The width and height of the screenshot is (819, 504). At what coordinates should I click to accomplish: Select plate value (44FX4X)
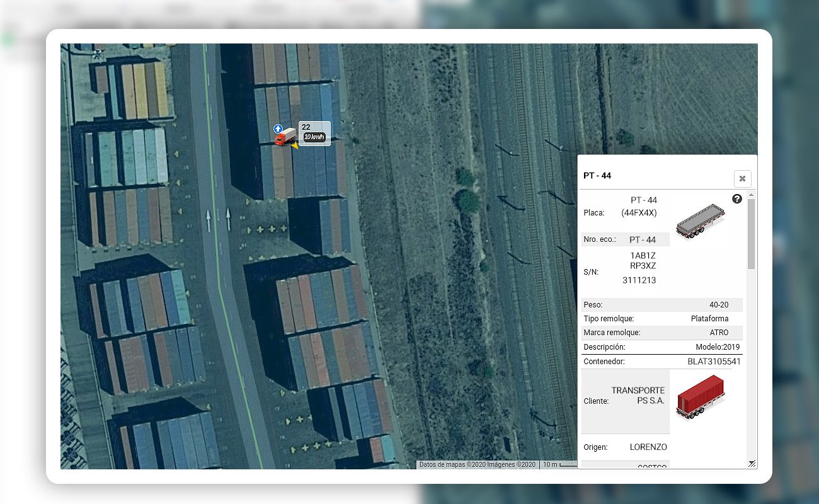(x=639, y=213)
